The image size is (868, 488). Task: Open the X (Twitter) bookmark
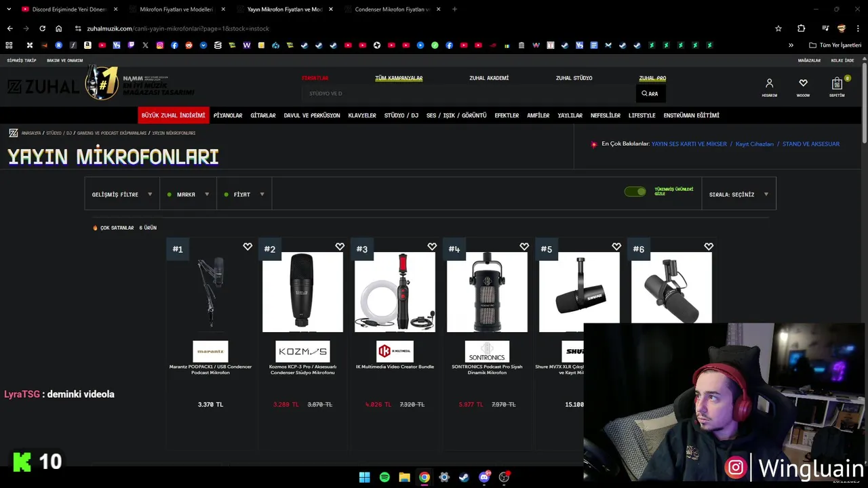coord(145,45)
